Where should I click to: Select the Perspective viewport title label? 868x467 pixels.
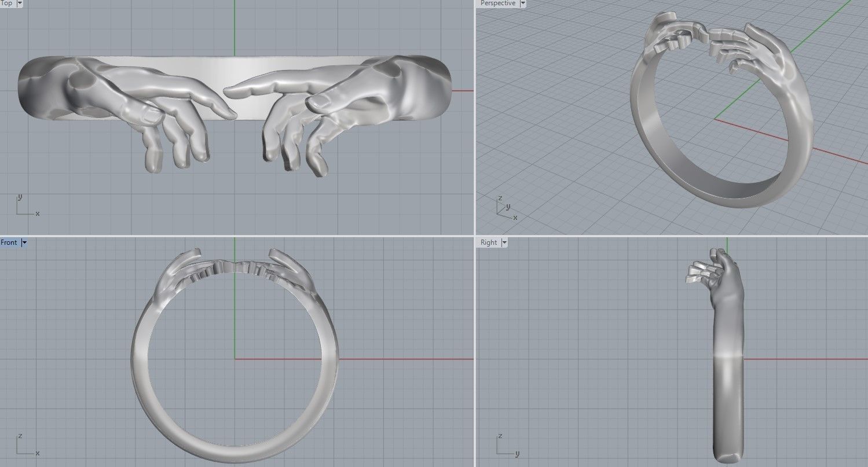pos(497,3)
